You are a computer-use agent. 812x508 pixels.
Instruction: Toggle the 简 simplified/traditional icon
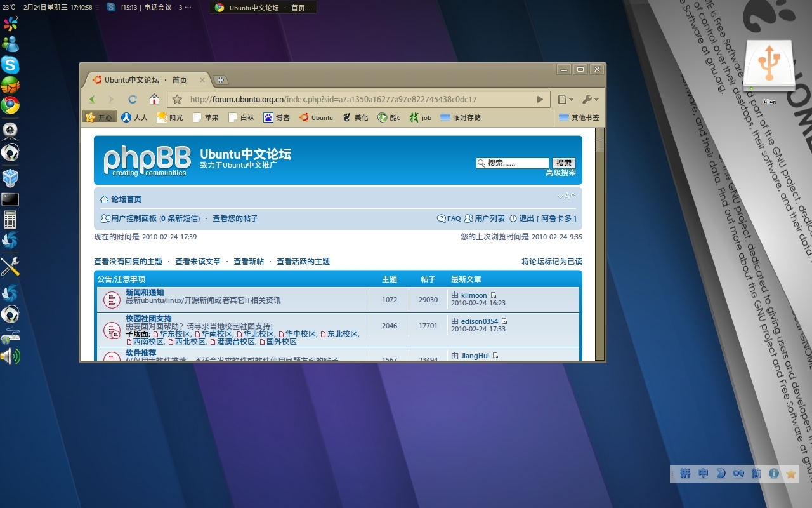(x=756, y=474)
